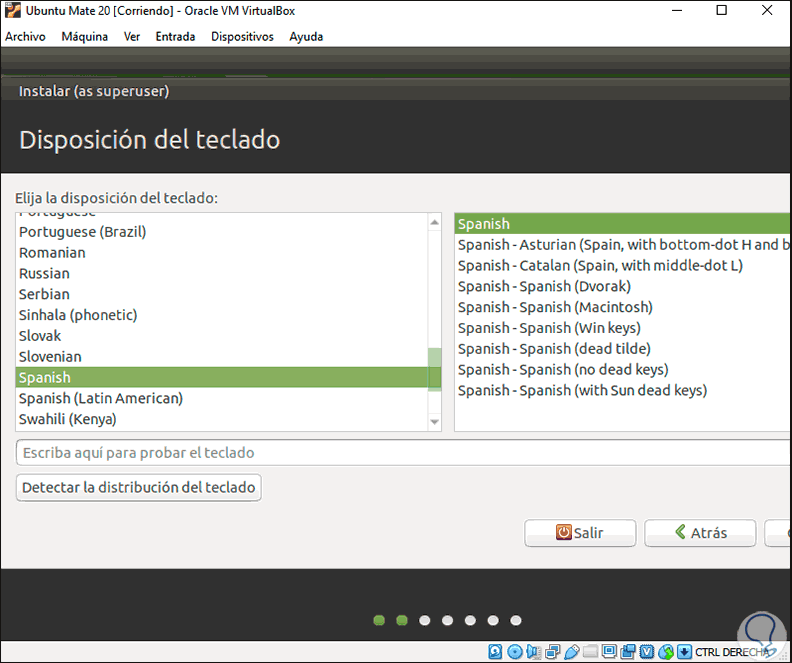Click the shared folders status icon
This screenshot has width=792, height=663.
[590, 652]
